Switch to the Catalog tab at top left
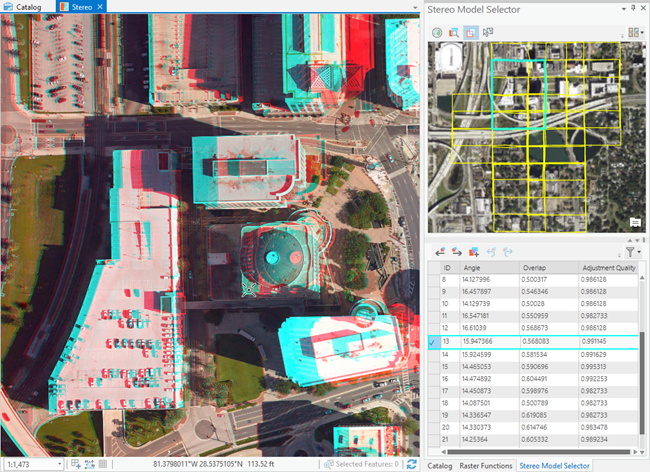This screenshot has width=650, height=472. click(28, 7)
